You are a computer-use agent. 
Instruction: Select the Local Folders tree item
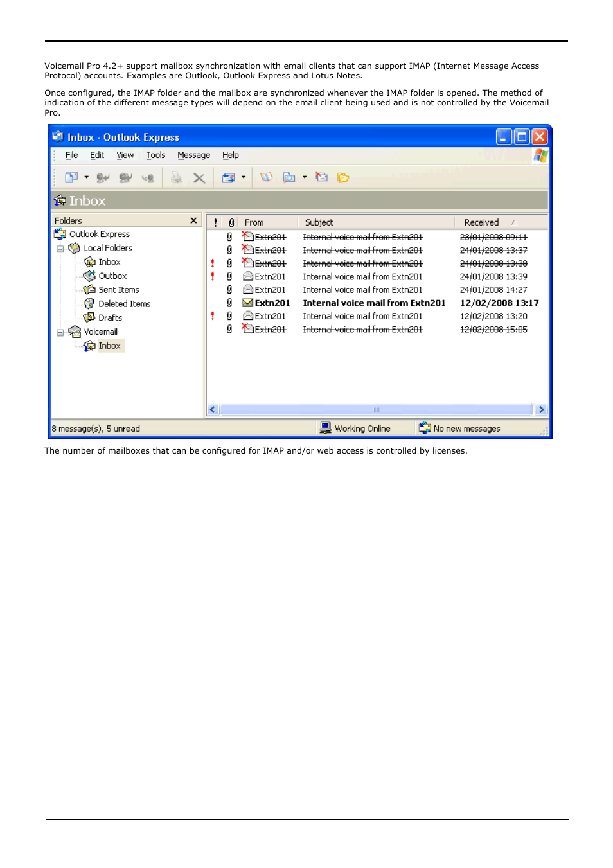point(107,248)
